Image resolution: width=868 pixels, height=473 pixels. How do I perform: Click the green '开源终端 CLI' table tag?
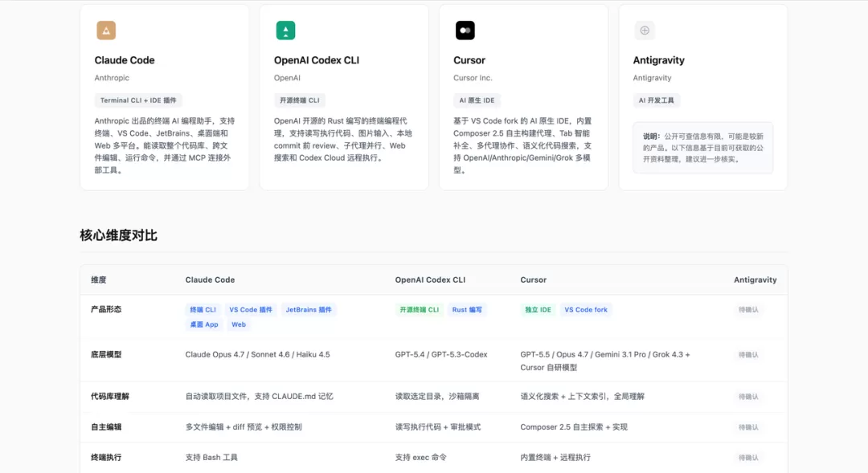coord(419,310)
